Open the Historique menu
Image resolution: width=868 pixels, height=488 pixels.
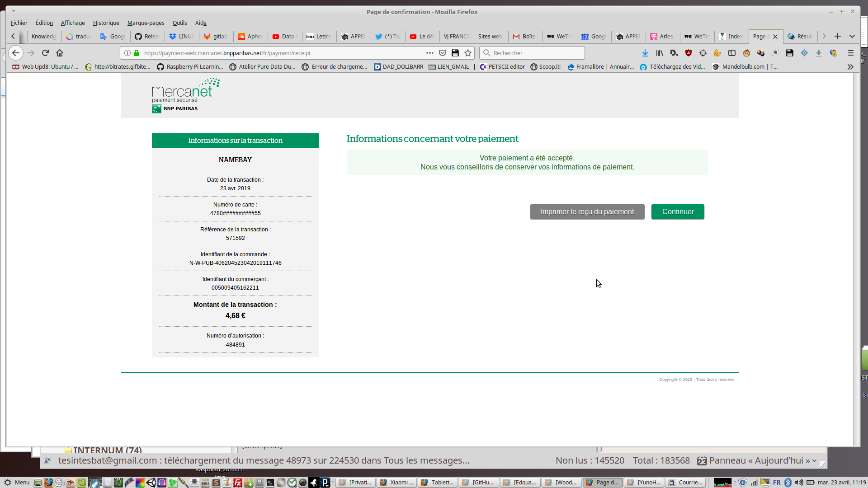point(106,23)
